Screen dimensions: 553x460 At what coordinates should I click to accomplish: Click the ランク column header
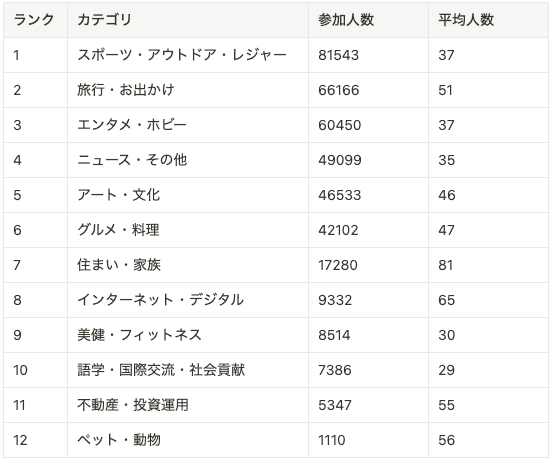[x=35, y=20]
